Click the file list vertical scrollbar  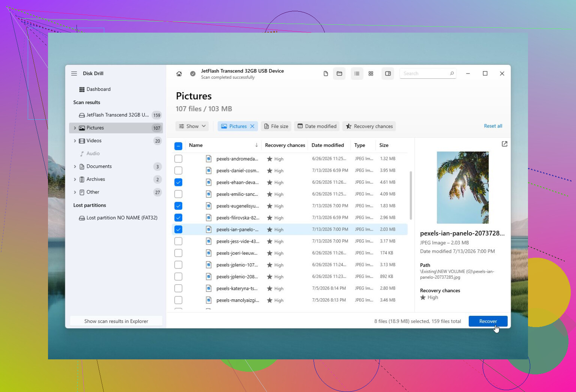click(x=411, y=195)
